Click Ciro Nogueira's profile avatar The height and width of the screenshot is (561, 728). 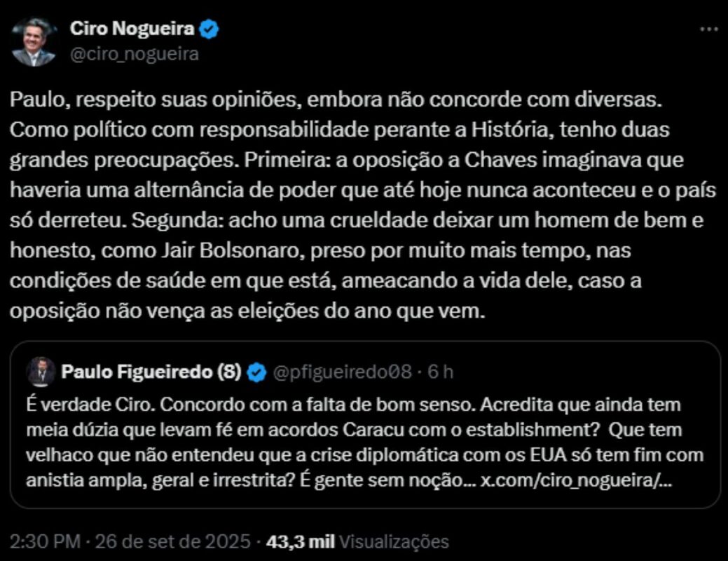pyautogui.click(x=33, y=42)
